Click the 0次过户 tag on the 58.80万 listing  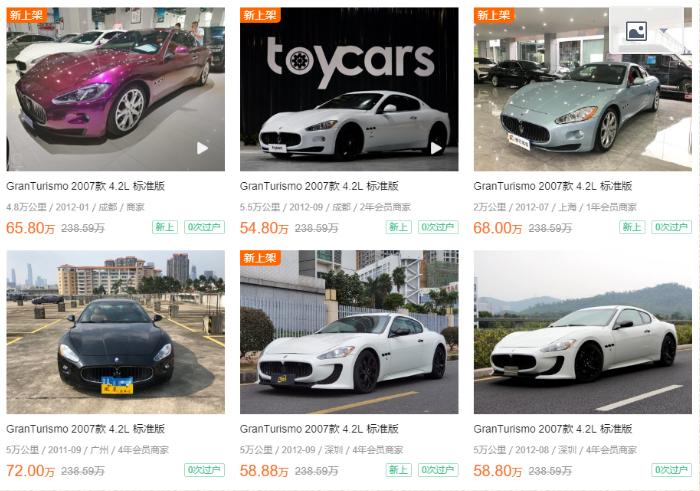[x=671, y=470]
